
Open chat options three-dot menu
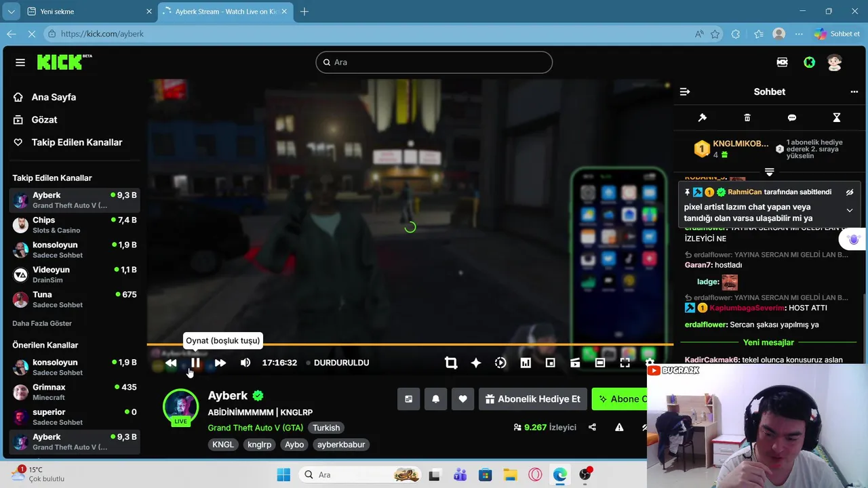pos(854,91)
